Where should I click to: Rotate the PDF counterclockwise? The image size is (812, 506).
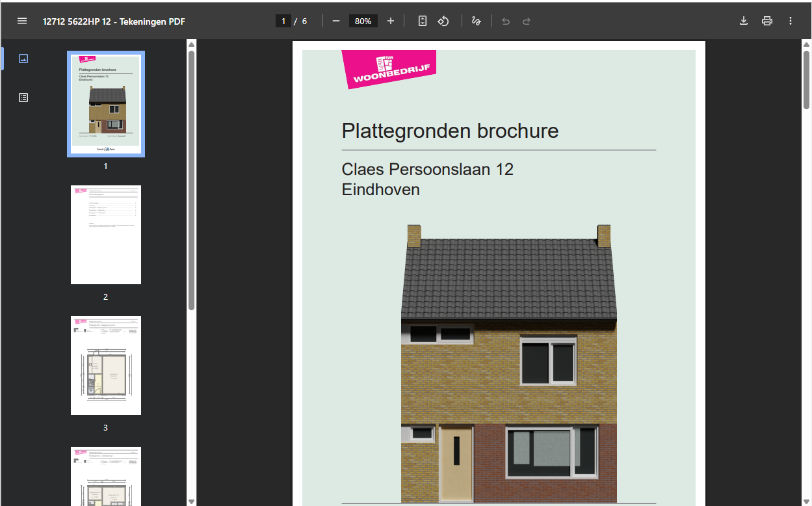443,20
